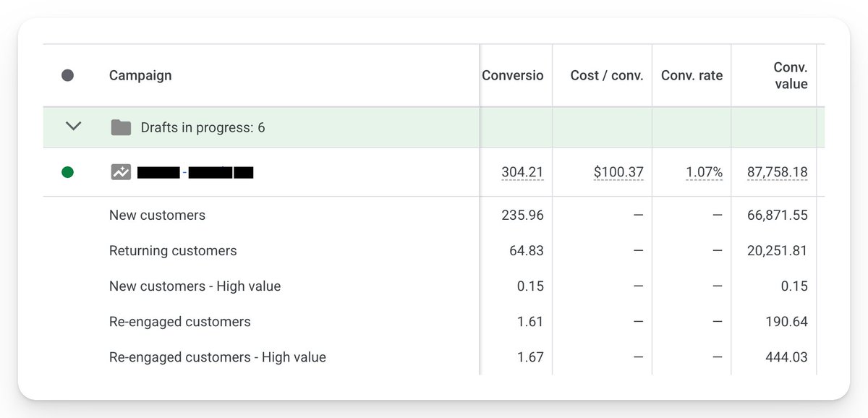The width and height of the screenshot is (868, 418).
Task: Click the 190.64 conversion value cell
Action: pos(786,322)
